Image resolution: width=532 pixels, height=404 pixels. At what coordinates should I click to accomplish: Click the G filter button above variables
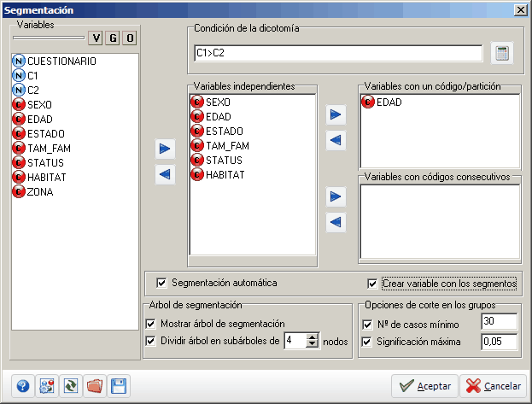pos(113,38)
